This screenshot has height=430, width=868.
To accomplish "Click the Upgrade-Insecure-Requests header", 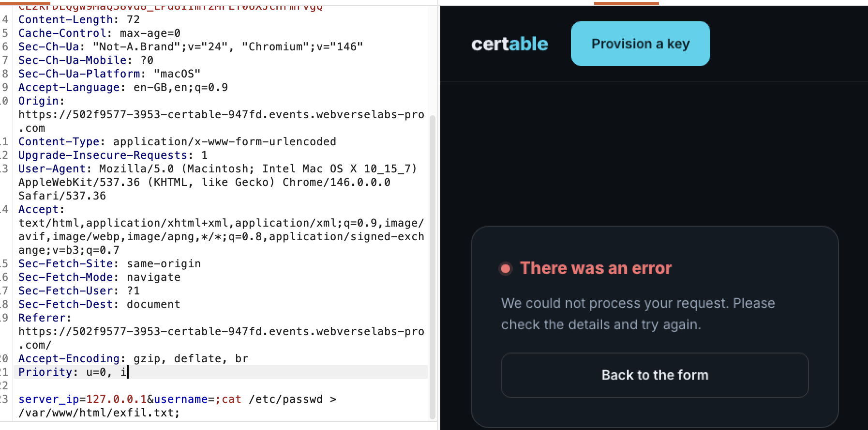I will pos(113,155).
